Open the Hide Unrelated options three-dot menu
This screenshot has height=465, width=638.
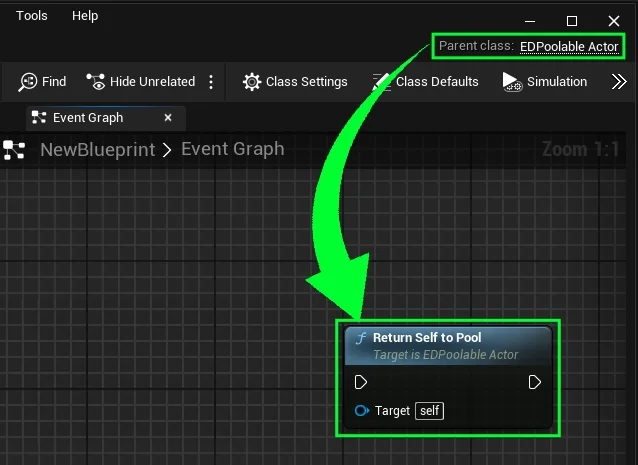[210, 82]
